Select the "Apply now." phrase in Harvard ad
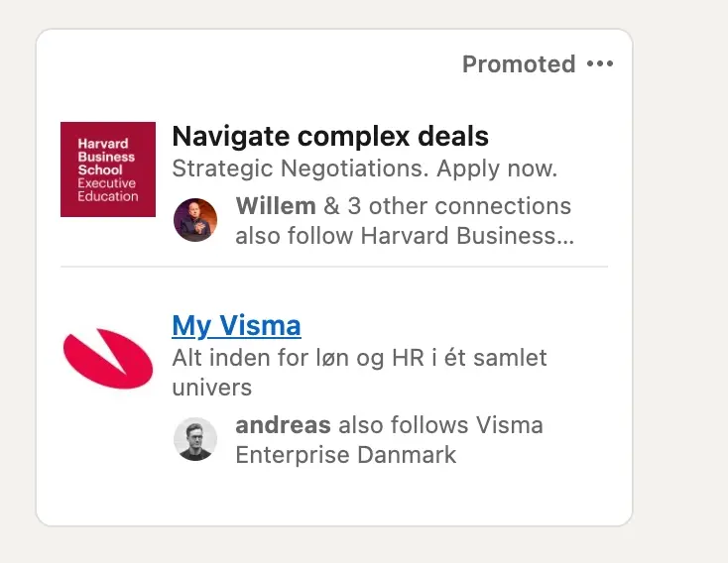Image resolution: width=728 pixels, height=563 pixels. click(496, 169)
